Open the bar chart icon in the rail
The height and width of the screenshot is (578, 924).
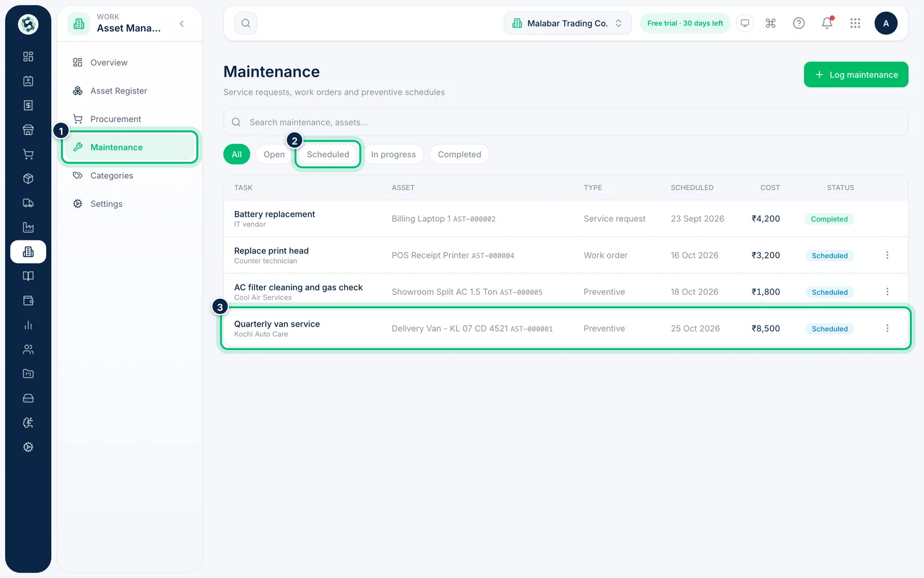28,325
